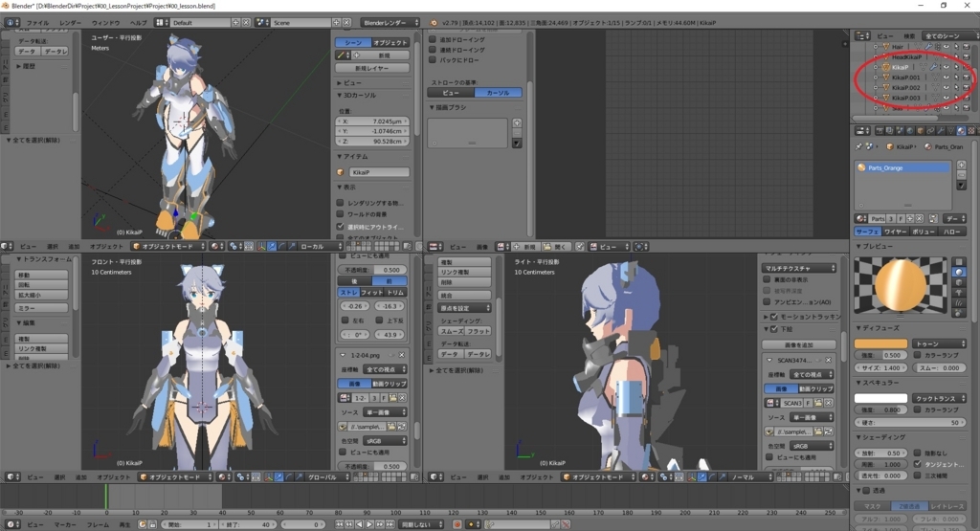Toggle render camera icon for KikaiP.001
Viewport: 980px width, 531px height.
click(967, 77)
